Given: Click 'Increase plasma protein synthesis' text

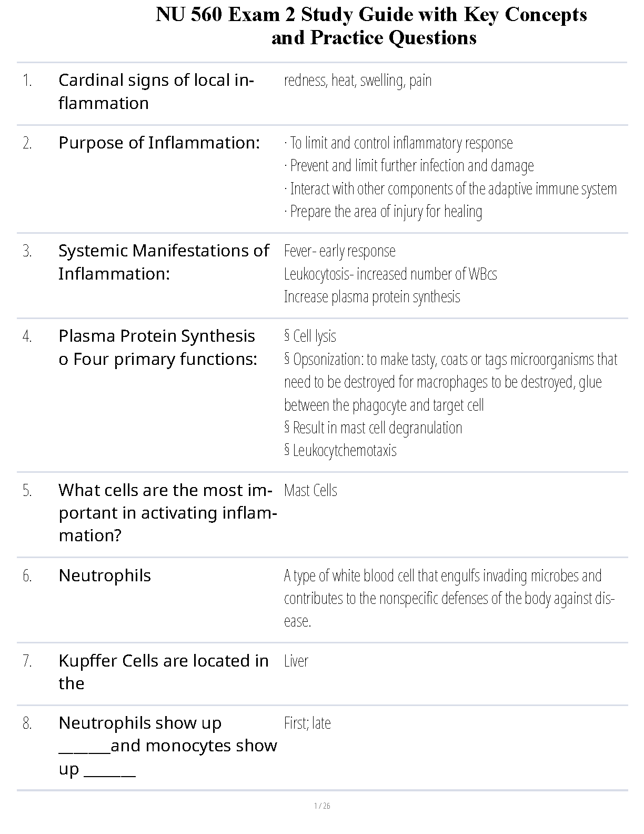Looking at the screenshot, I should [372, 297].
